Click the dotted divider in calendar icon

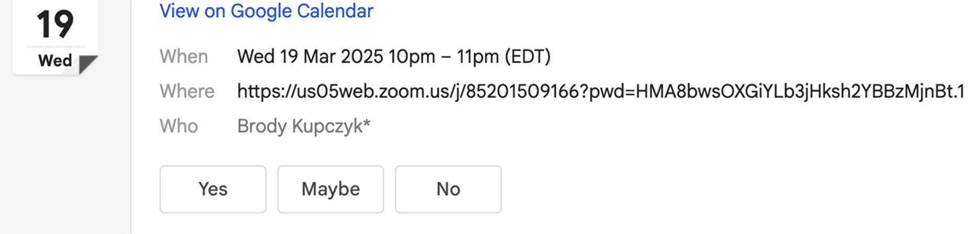[x=56, y=47]
